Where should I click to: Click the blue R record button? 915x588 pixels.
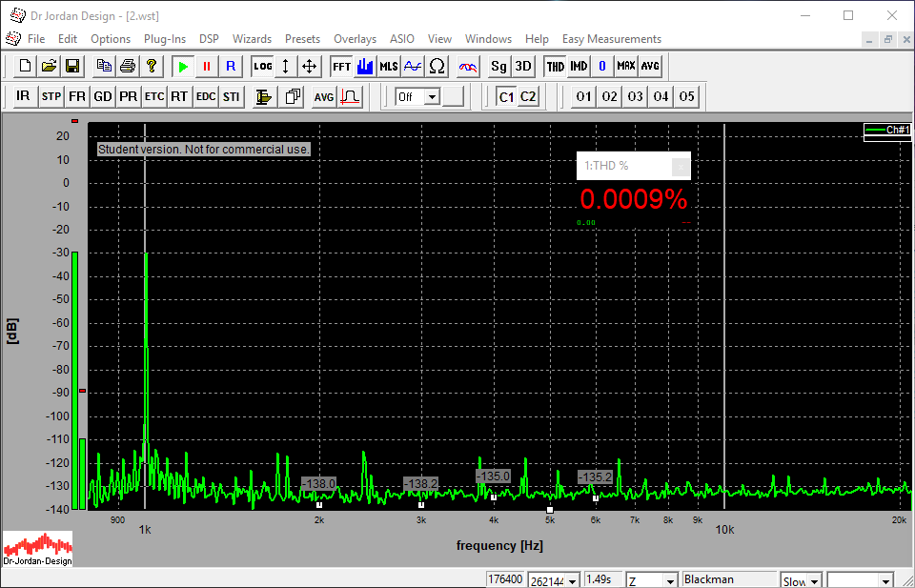click(231, 66)
